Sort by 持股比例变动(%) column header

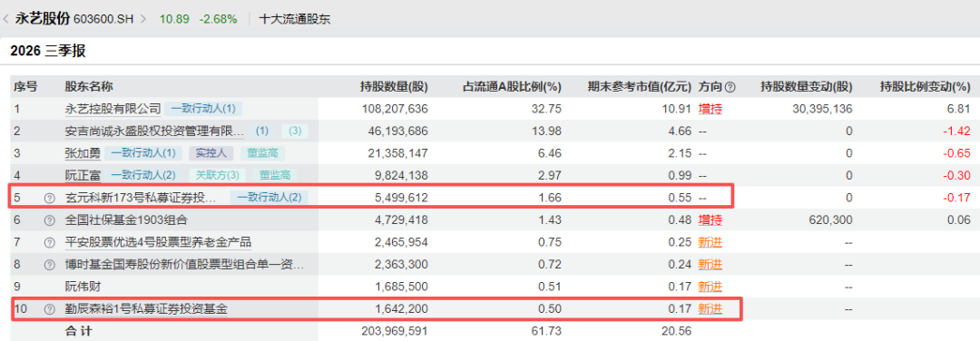click(x=925, y=87)
